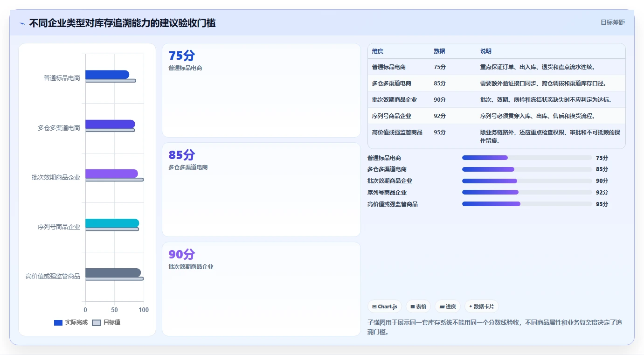Click the 90分 data card

(261, 289)
